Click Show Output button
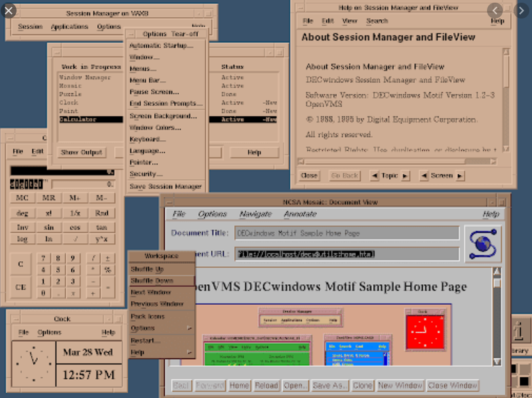 coord(81,152)
